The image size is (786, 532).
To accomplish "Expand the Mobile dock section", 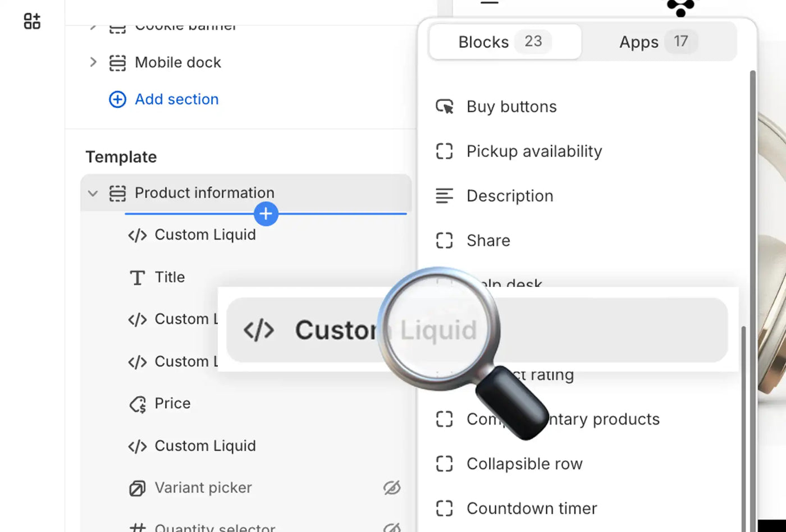I will pyautogui.click(x=93, y=62).
